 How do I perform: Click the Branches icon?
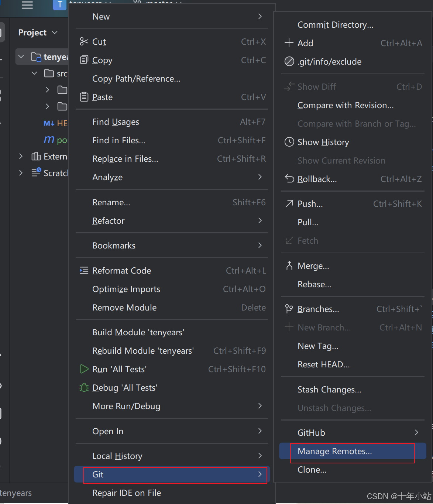tap(289, 309)
